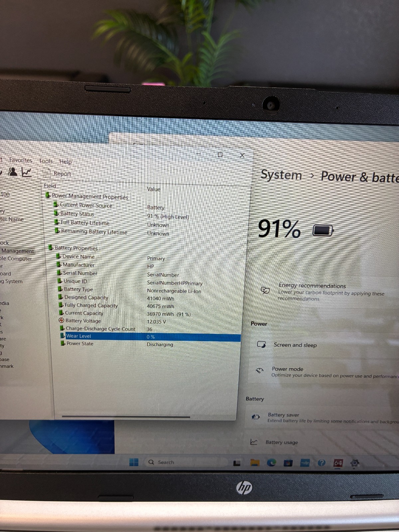
Task: Click the taskbar Search box
Action: (184, 462)
